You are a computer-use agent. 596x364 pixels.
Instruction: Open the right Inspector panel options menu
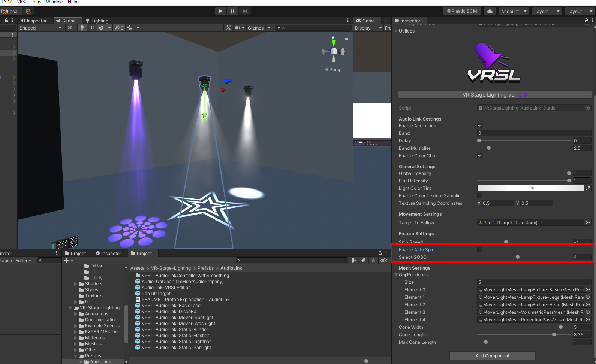[592, 21]
